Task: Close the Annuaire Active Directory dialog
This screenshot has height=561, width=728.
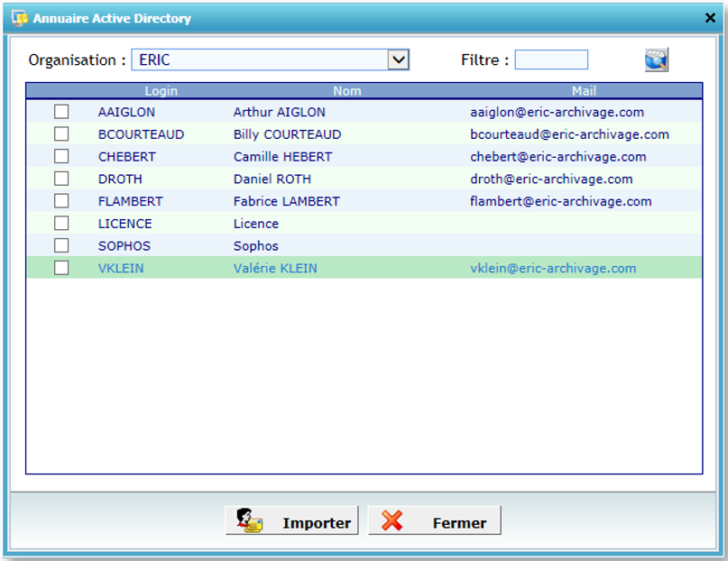Action: 710,18
